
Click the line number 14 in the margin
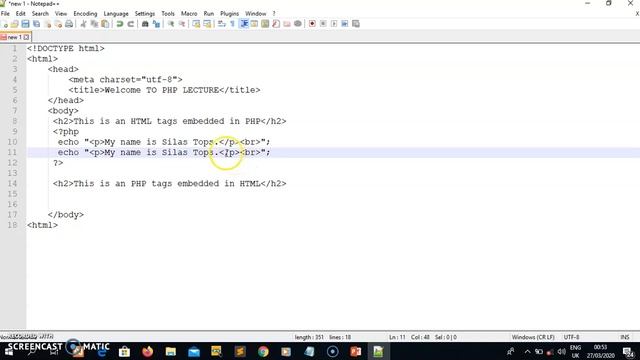[x=13, y=184]
